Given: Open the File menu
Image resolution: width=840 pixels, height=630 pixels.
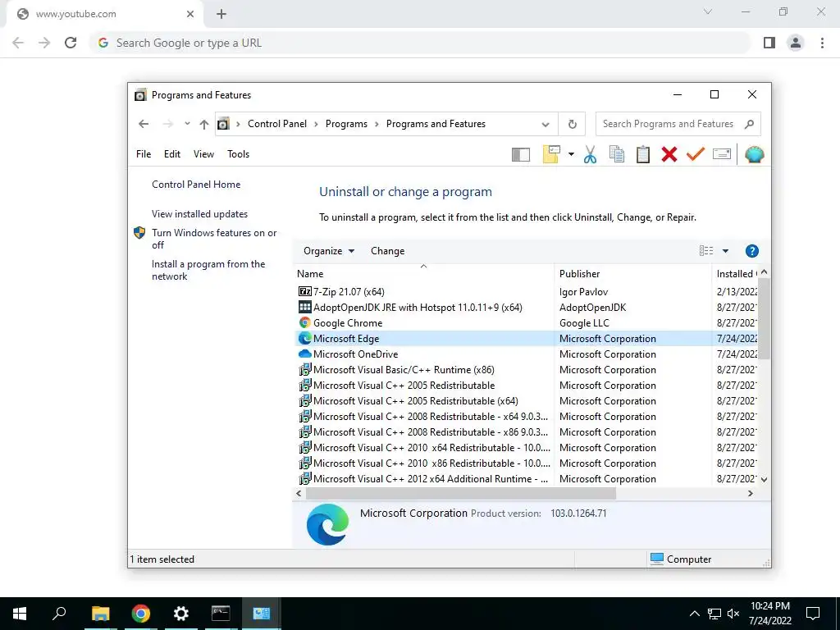Looking at the screenshot, I should (x=144, y=154).
